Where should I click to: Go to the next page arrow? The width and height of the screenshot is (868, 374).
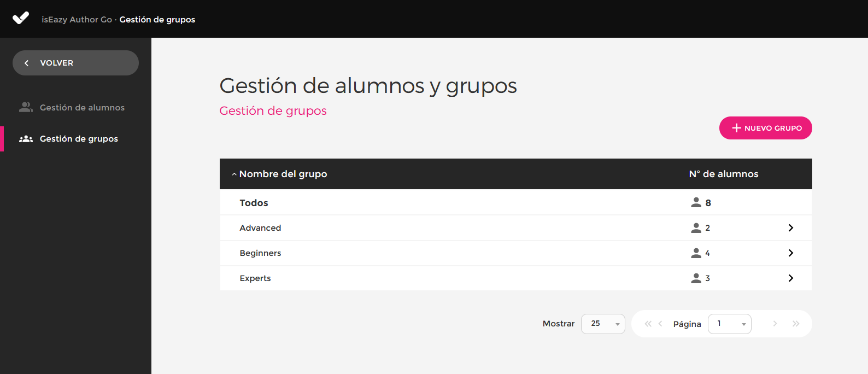point(775,324)
